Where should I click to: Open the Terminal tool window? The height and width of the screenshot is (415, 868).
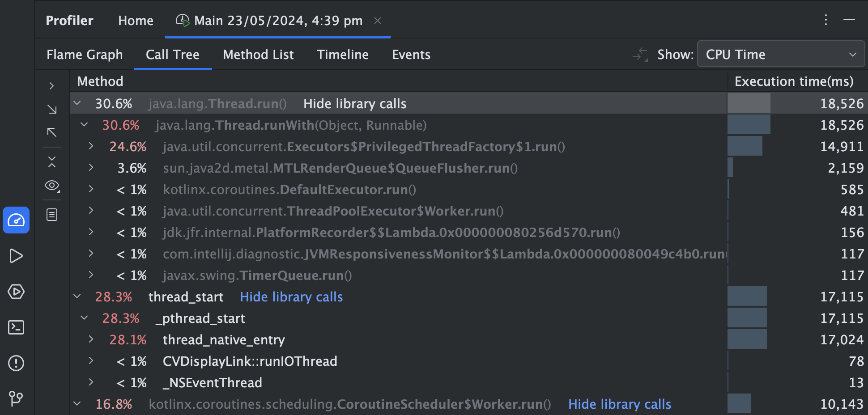point(16,327)
